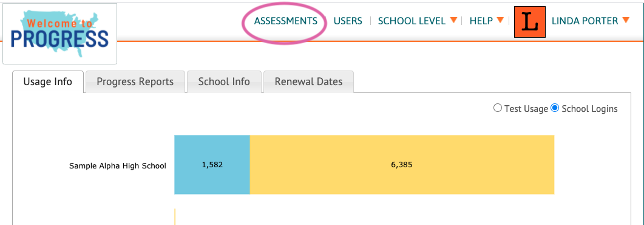Select the School Logins radio button

[555, 108]
